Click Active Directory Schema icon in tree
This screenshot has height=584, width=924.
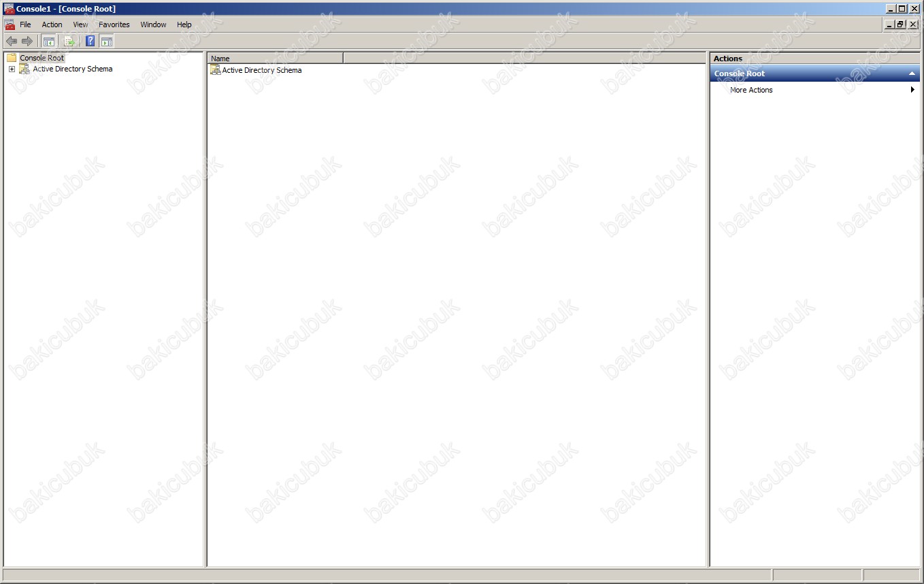point(24,69)
